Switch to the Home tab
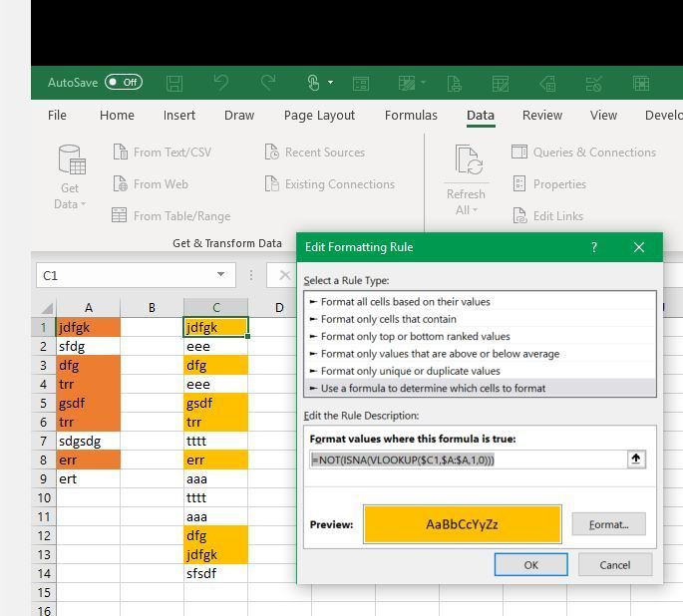683x616 pixels. (117, 115)
